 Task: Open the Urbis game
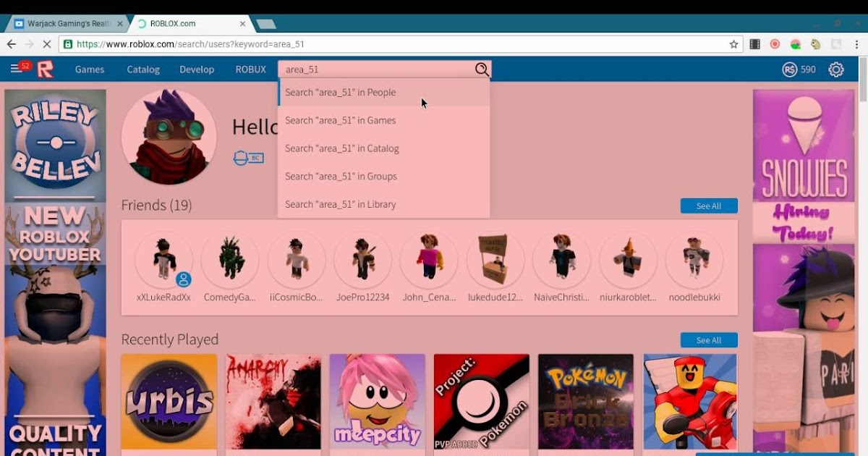click(169, 402)
